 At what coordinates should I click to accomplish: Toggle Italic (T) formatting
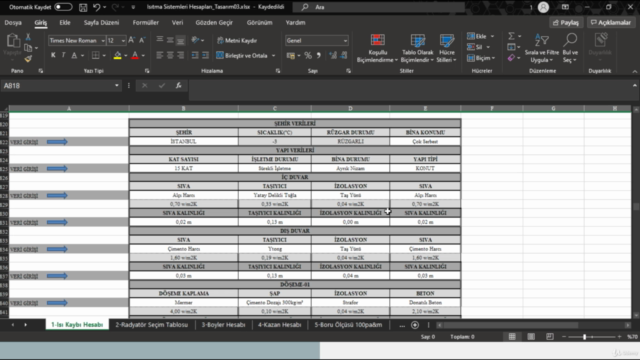pos(63,55)
